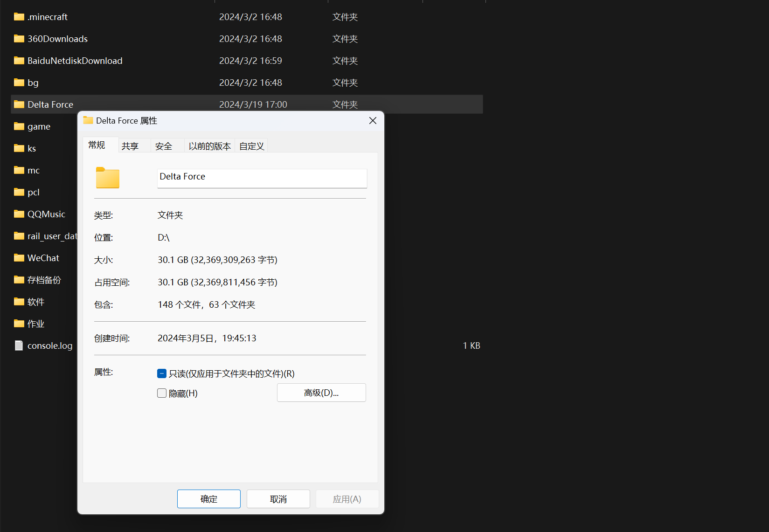Select the console.log file icon
Image resolution: width=769 pixels, height=532 pixels.
pyautogui.click(x=19, y=345)
